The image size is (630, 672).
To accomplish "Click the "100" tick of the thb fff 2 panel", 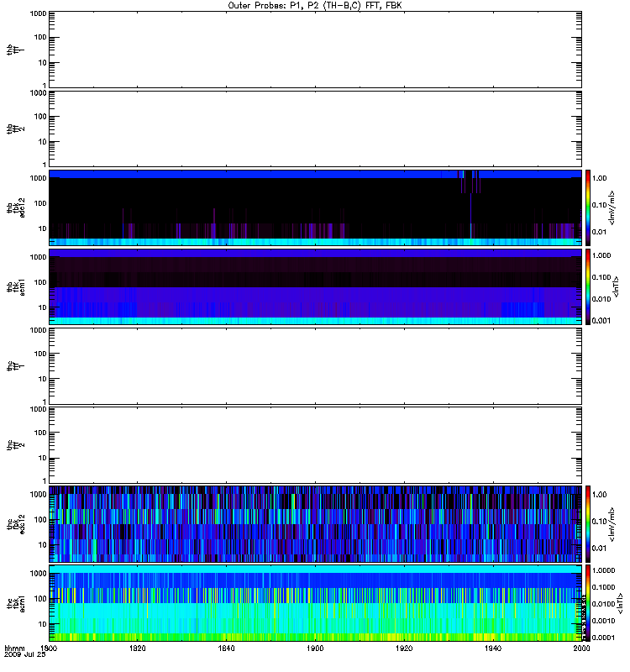I will [x=40, y=117].
